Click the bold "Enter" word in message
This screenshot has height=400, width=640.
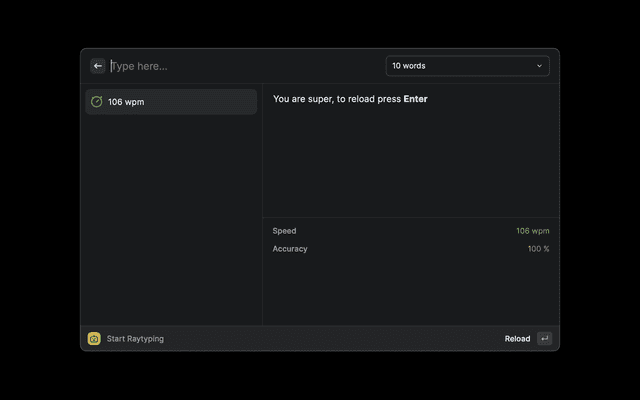click(x=415, y=99)
